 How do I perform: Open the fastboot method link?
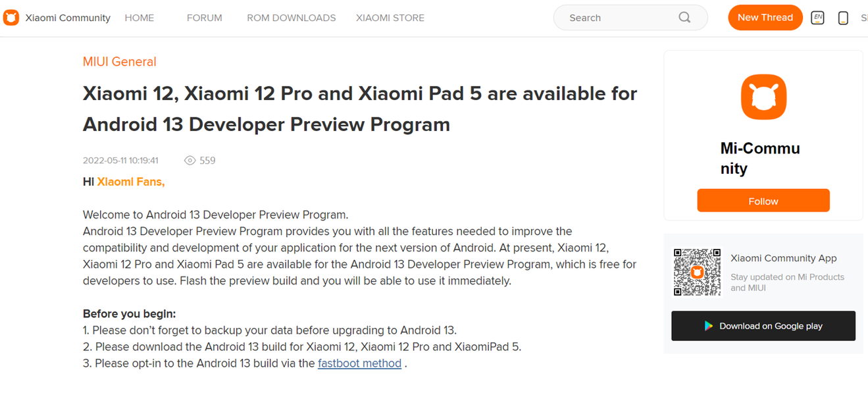(359, 363)
